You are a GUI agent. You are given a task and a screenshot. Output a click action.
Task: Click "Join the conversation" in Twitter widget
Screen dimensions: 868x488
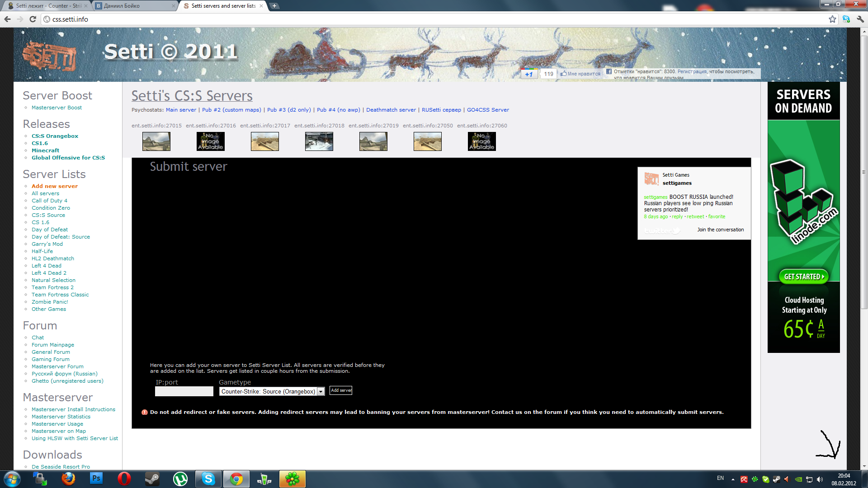(720, 230)
